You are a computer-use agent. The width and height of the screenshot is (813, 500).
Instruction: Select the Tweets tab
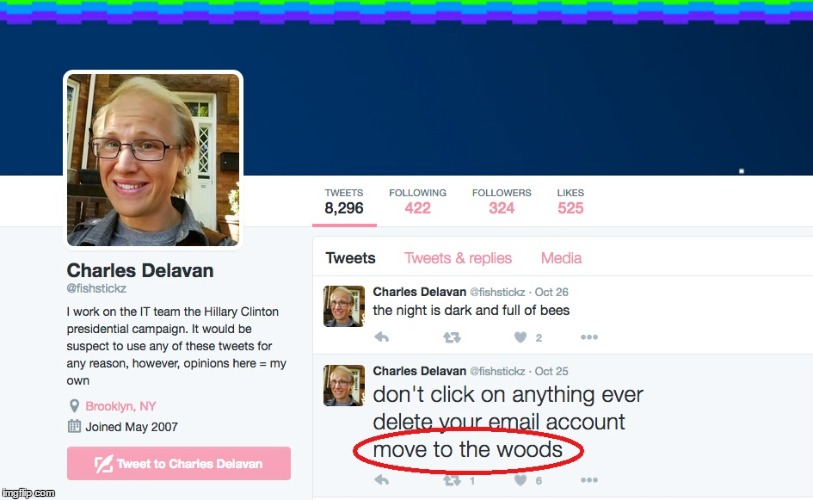pos(351,258)
